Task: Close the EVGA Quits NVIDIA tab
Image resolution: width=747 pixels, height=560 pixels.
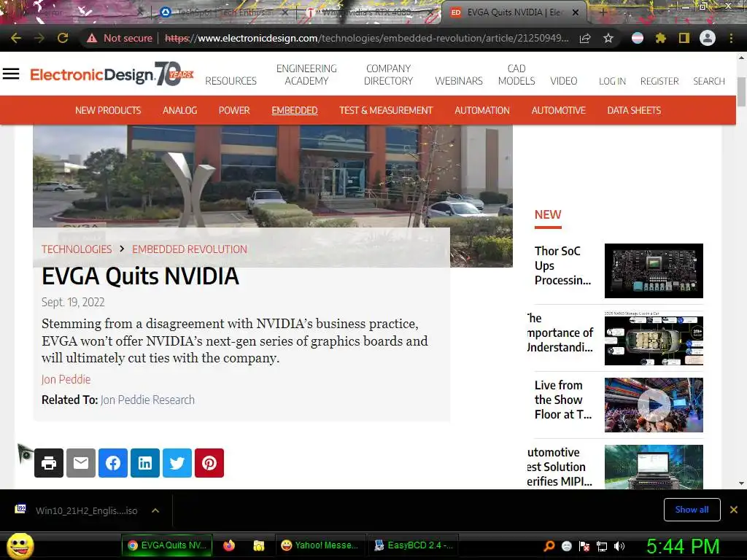Action: coord(576,12)
